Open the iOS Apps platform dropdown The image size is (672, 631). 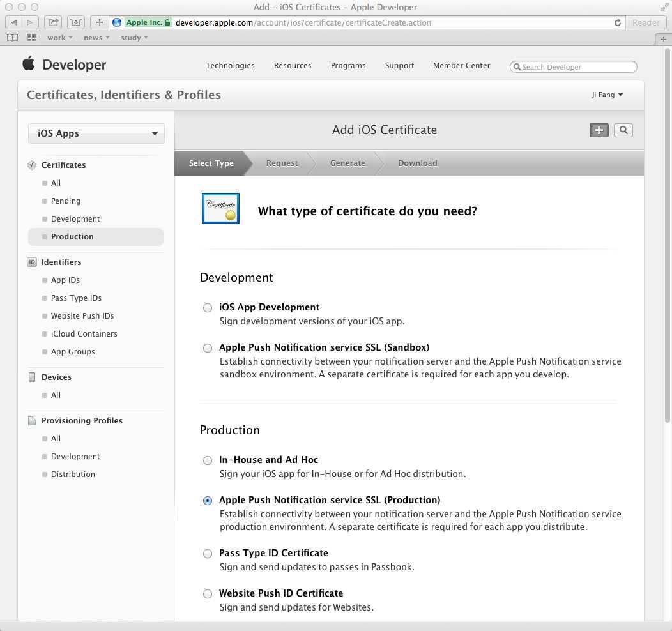(96, 133)
